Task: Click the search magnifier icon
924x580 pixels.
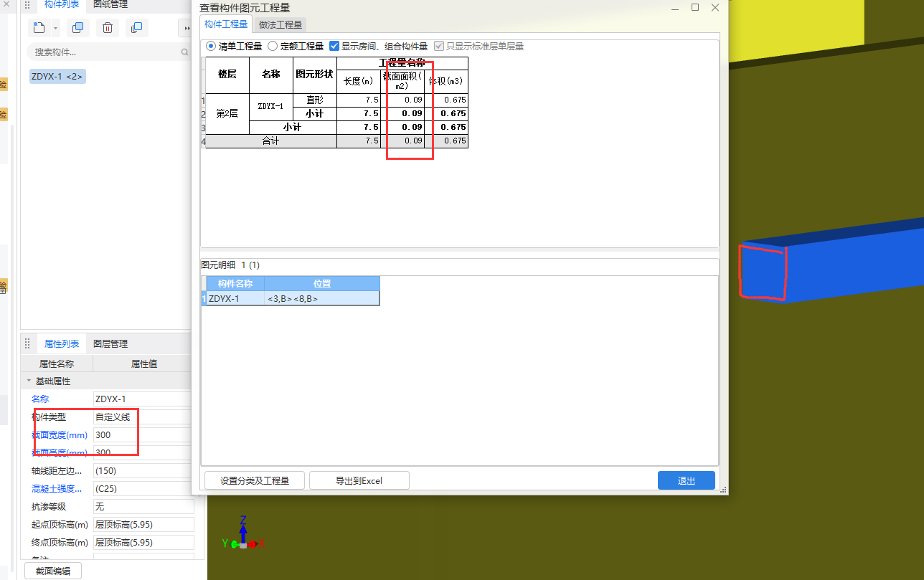Action: click(184, 52)
